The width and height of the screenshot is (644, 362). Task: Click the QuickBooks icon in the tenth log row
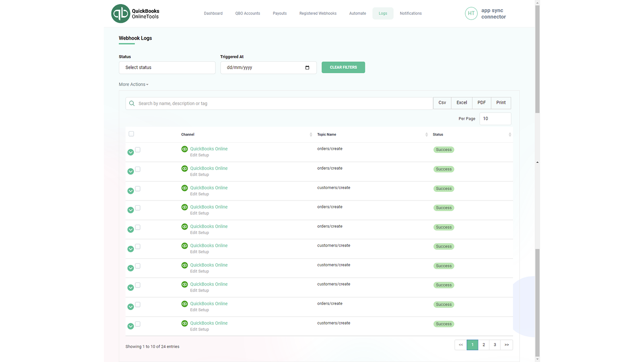pos(184,323)
